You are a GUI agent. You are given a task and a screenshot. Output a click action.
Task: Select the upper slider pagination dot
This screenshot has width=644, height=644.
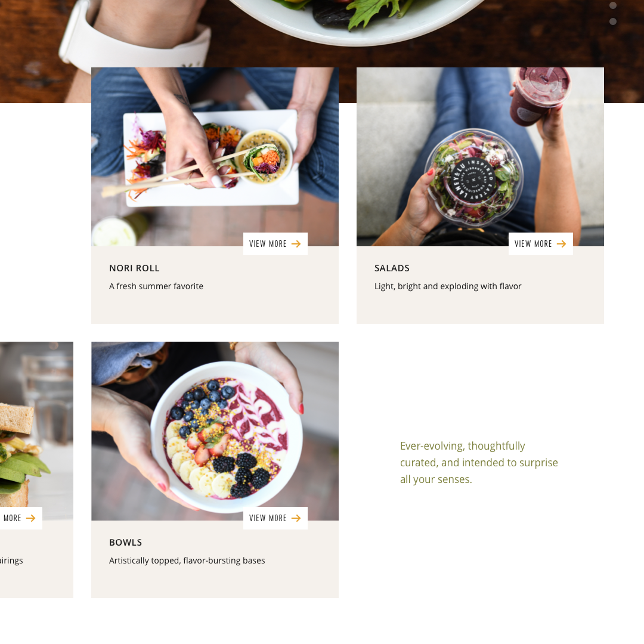613,5
